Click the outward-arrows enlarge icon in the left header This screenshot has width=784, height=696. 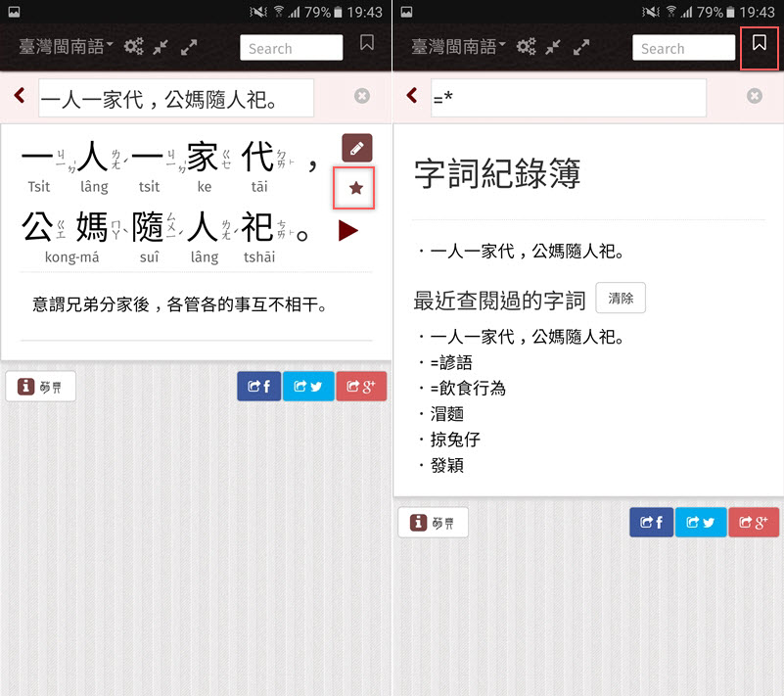tap(189, 47)
